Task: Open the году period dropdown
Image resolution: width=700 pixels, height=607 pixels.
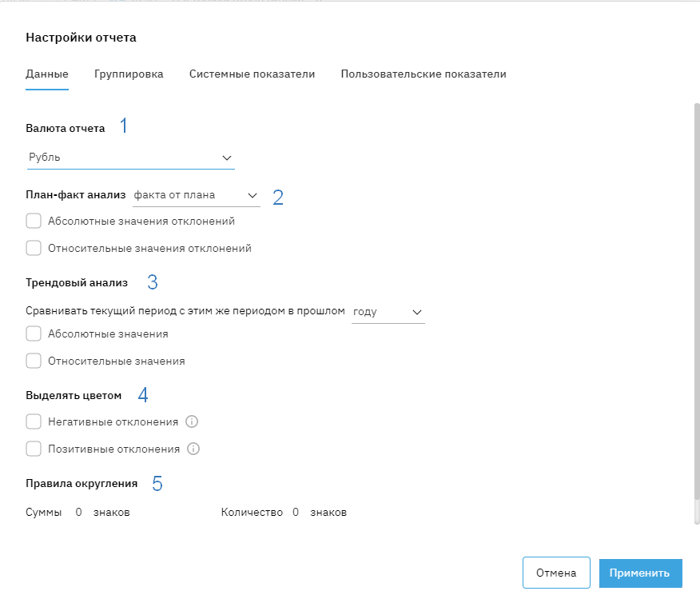Action: [x=388, y=312]
